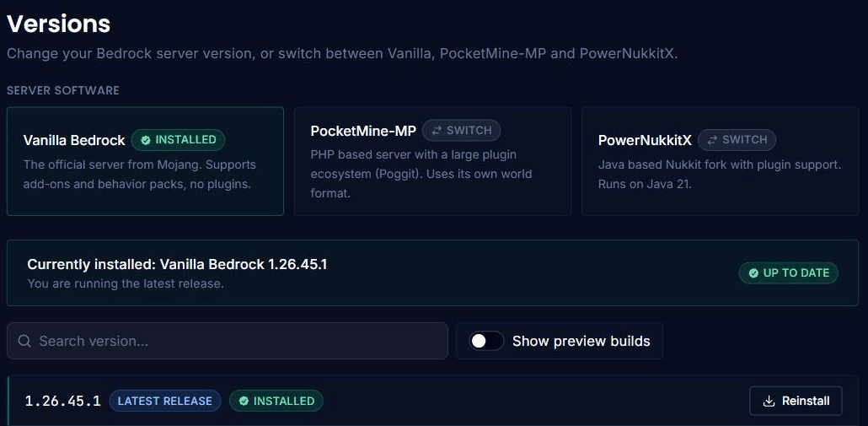
Task: Click the 1.26.45.1 version row
Action: coord(433,401)
